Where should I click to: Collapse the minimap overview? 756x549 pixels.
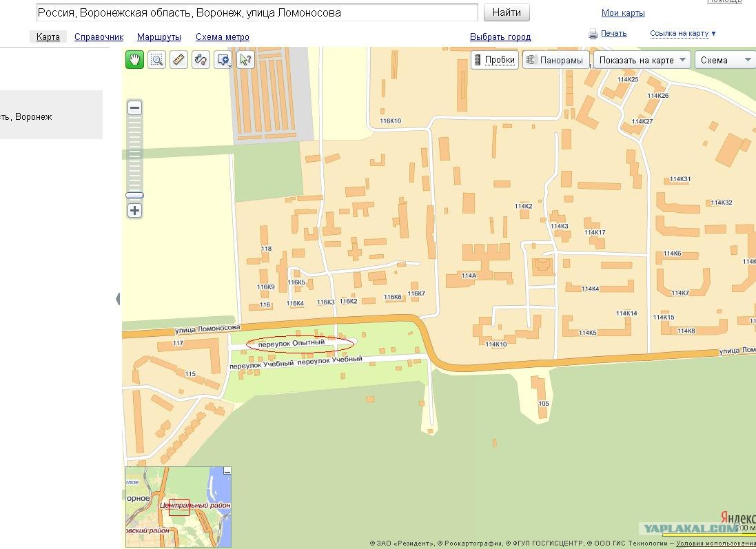[x=227, y=470]
